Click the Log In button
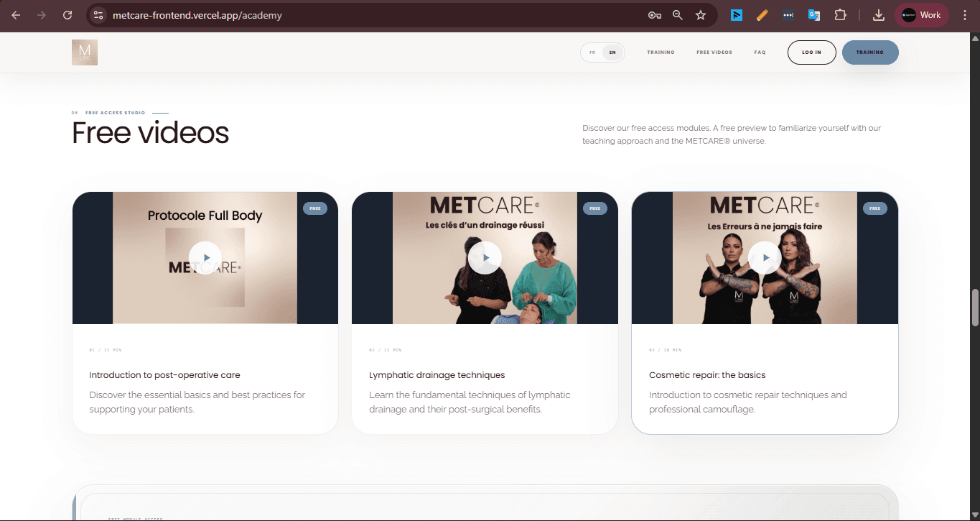Image resolution: width=980 pixels, height=521 pixels. 812,52
